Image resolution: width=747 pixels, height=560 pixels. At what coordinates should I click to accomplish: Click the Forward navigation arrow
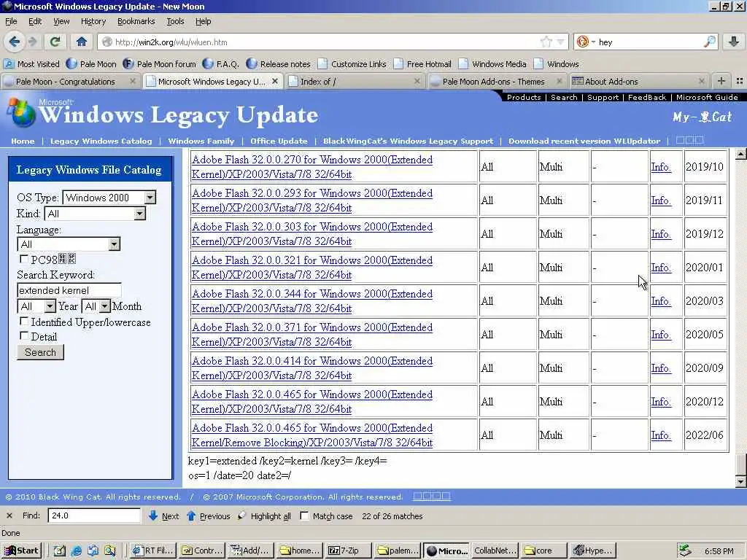pos(32,42)
